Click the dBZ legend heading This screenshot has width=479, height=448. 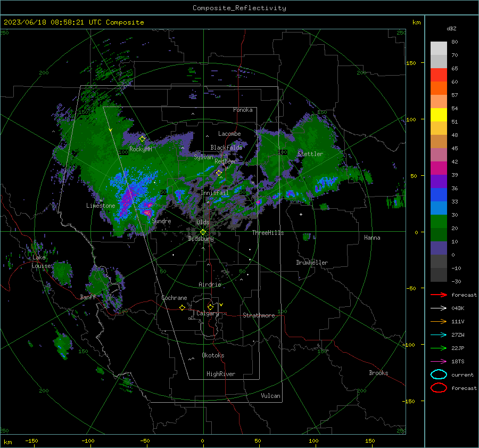pyautogui.click(x=451, y=28)
